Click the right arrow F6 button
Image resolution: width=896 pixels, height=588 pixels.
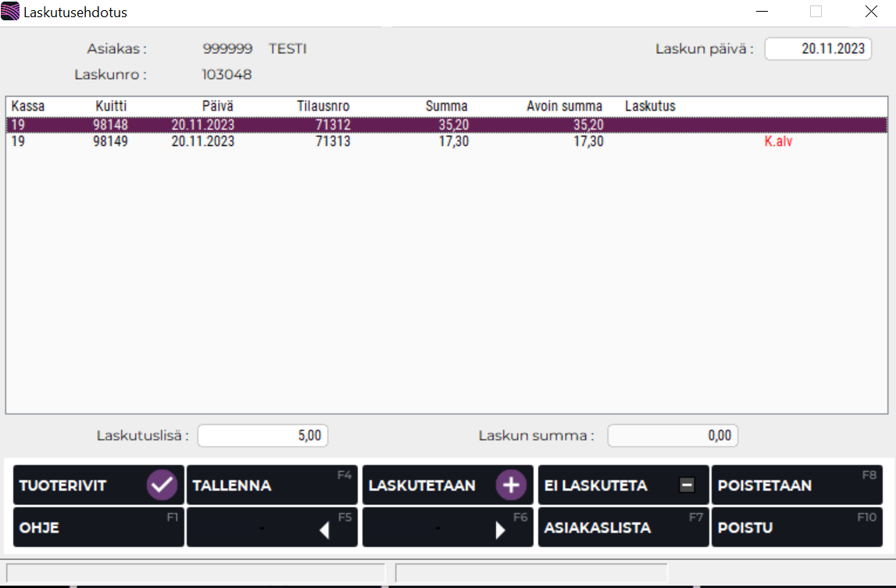coord(448,528)
